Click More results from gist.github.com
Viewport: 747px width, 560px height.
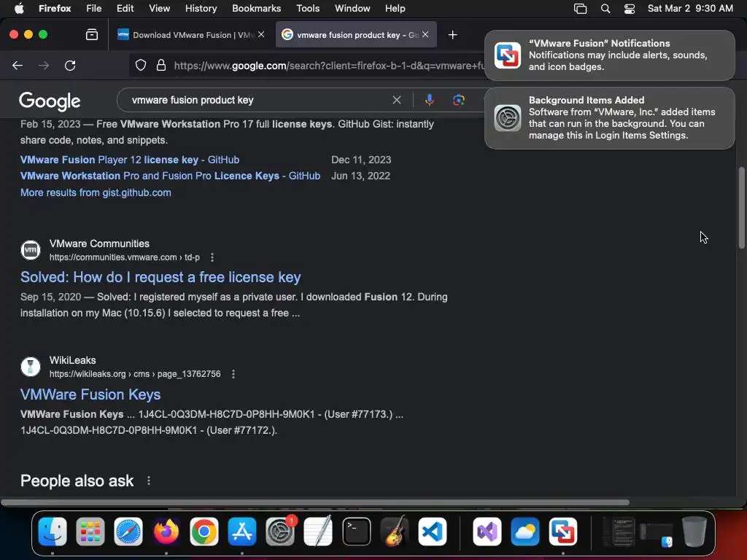[96, 192]
